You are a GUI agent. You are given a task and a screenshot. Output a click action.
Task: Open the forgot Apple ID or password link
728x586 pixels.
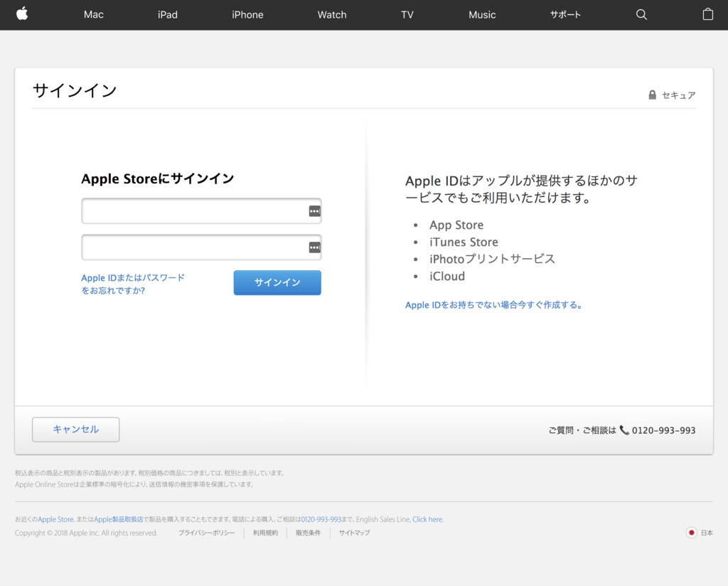pos(133,284)
